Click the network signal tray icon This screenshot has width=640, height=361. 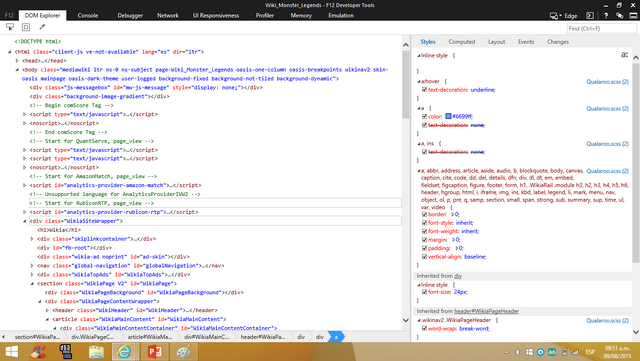coord(575,352)
